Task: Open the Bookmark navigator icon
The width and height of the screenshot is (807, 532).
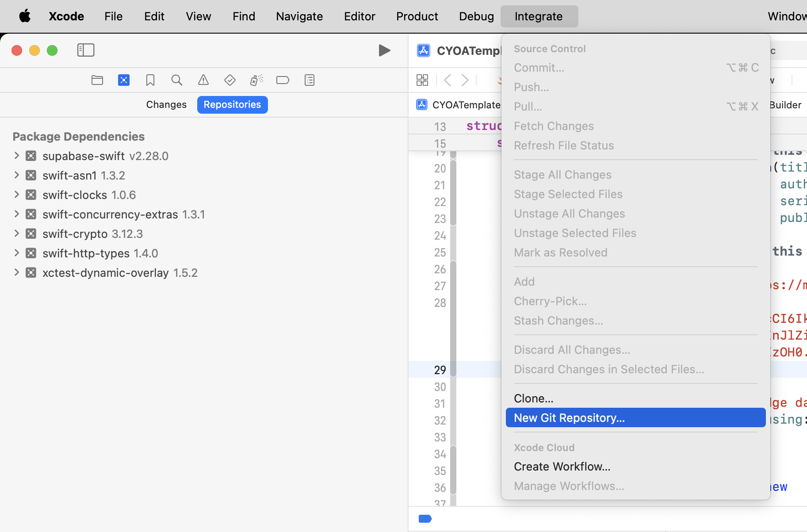Action: 150,80
